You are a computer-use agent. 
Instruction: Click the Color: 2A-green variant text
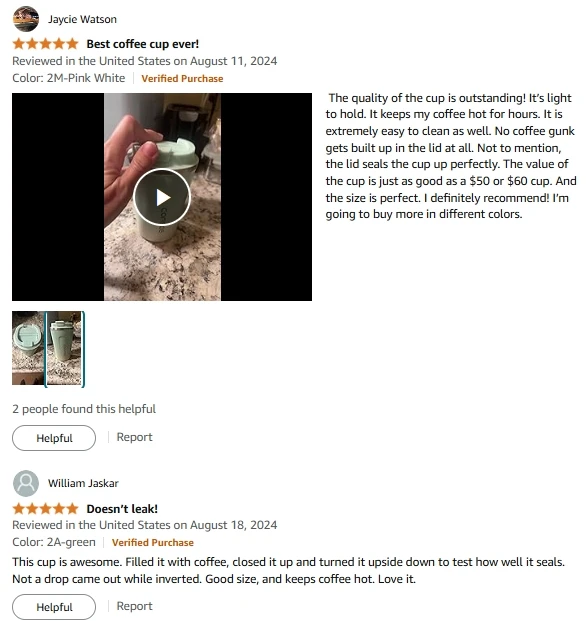click(x=54, y=542)
